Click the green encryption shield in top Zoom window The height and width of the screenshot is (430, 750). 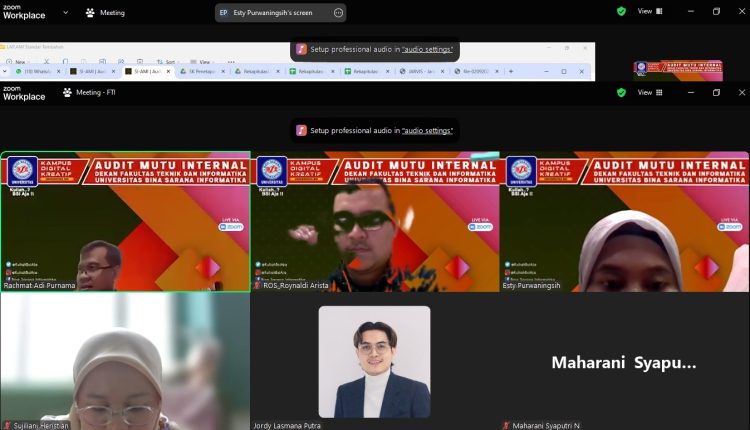click(621, 11)
